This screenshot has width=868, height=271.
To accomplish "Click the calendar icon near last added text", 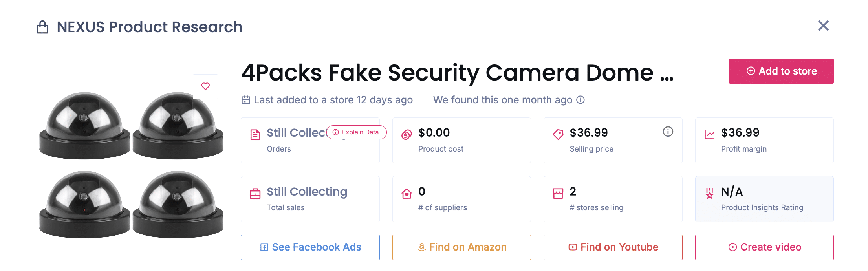I will [245, 100].
